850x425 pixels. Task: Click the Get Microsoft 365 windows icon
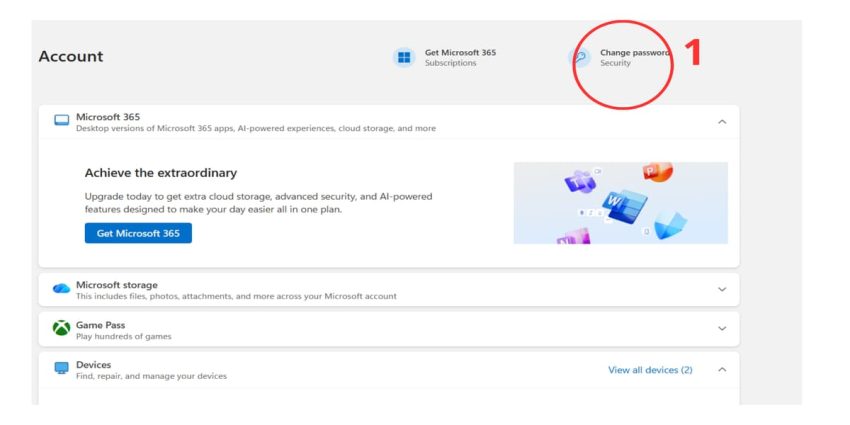404,57
